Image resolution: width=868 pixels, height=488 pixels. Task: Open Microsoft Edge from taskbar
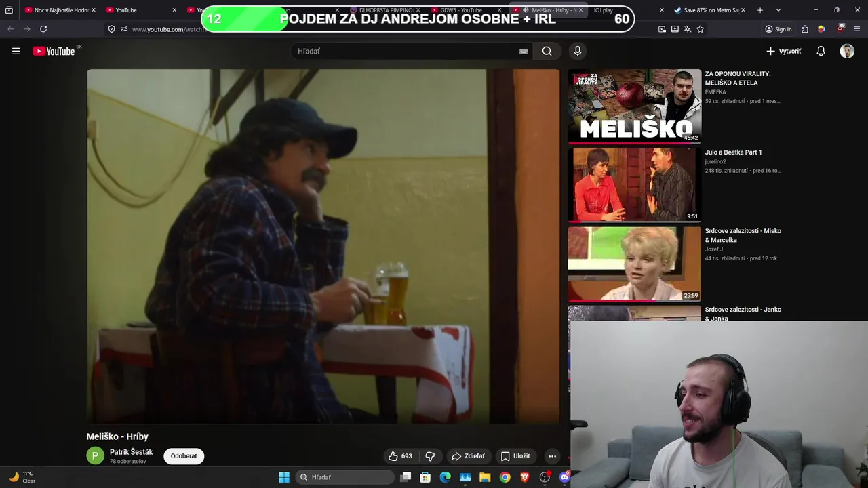tap(445, 477)
